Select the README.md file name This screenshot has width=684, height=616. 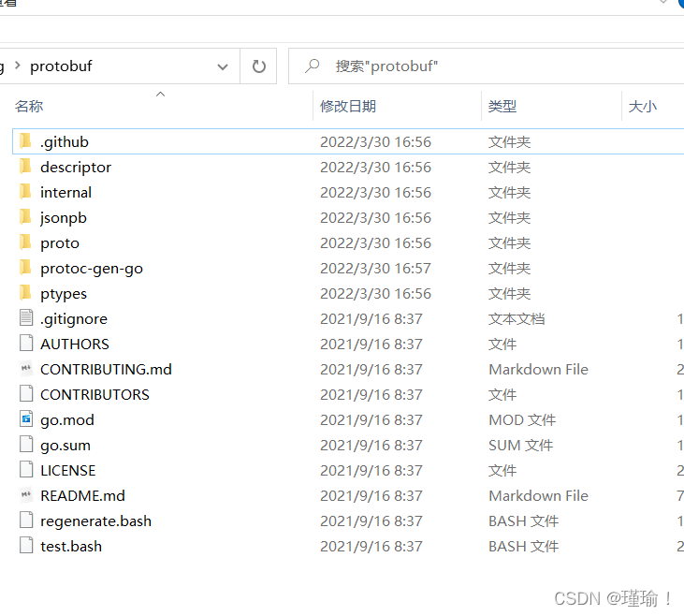[x=82, y=496]
